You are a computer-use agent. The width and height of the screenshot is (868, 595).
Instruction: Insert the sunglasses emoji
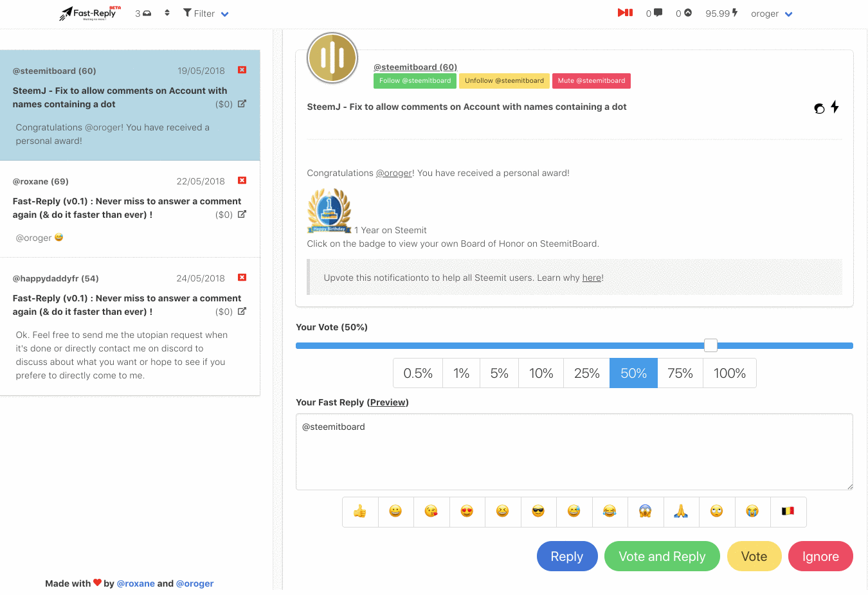[538, 511]
